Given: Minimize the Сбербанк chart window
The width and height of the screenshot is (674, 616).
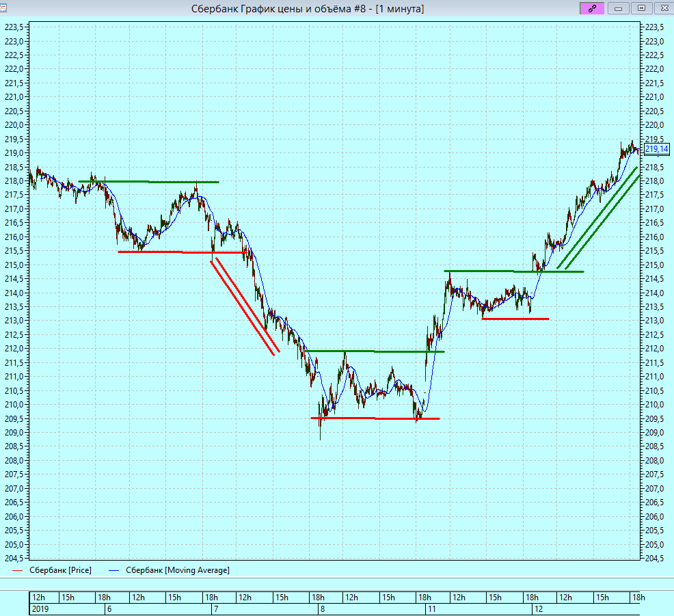Looking at the screenshot, I should coord(619,8).
